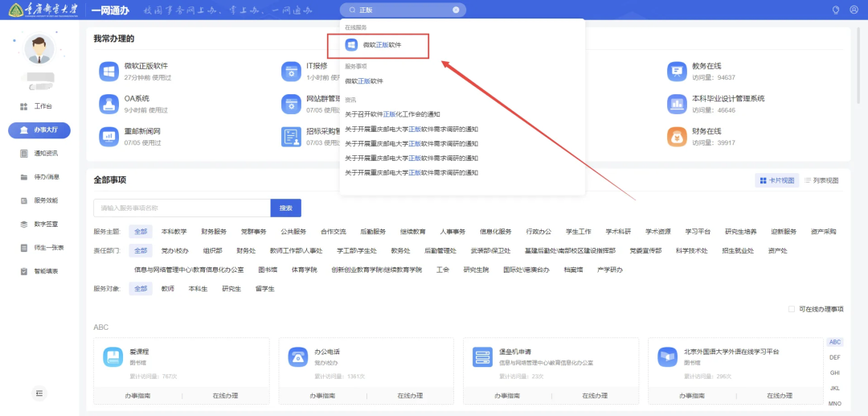
Task: Click the 微软正版软件 icon in search results
Action: 351,45
